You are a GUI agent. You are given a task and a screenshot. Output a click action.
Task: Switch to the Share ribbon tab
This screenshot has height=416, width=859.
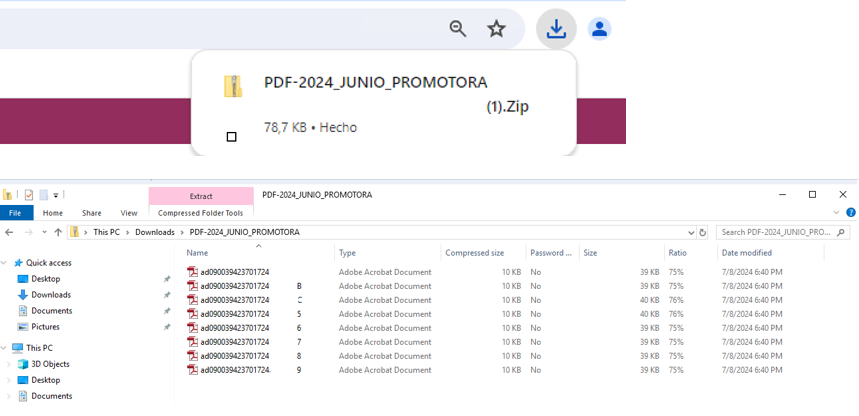coord(91,213)
